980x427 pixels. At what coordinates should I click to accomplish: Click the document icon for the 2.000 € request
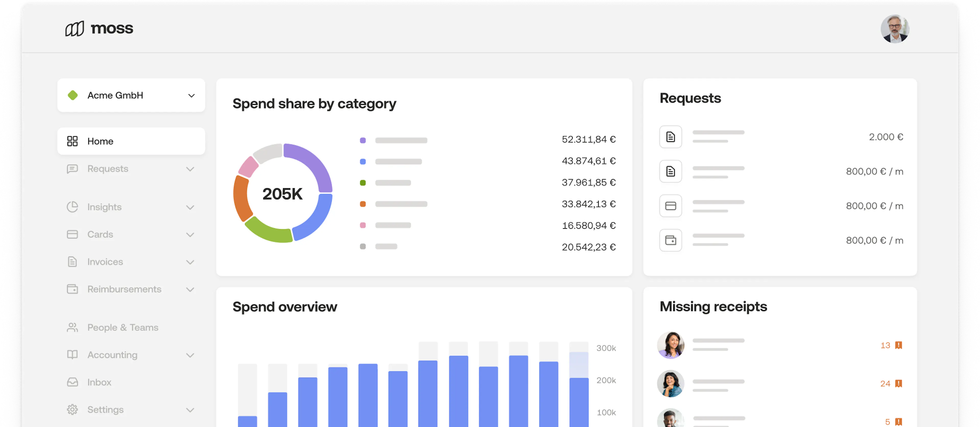671,137
